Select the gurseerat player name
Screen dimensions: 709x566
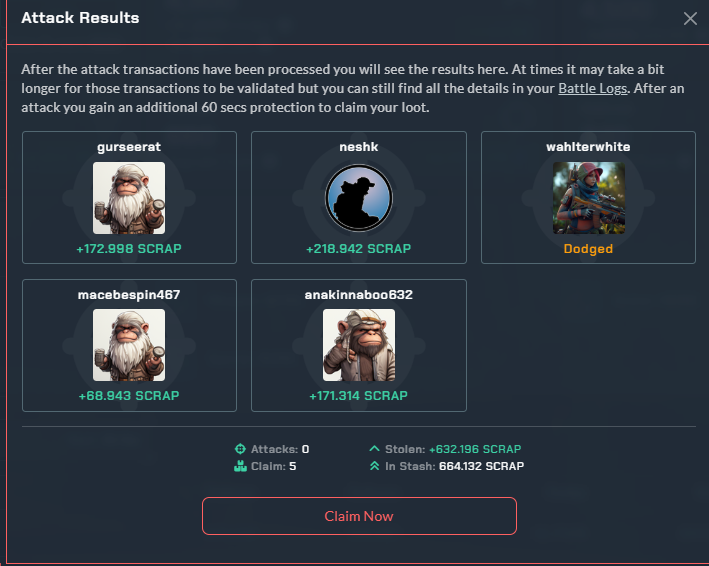click(x=129, y=147)
